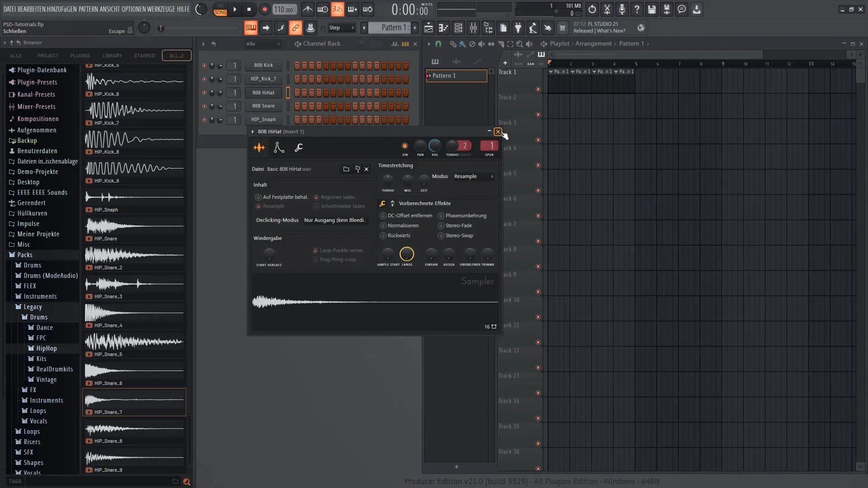Click the shopping cart content library icon
Screen dimensions: 868x488
[x=562, y=28]
